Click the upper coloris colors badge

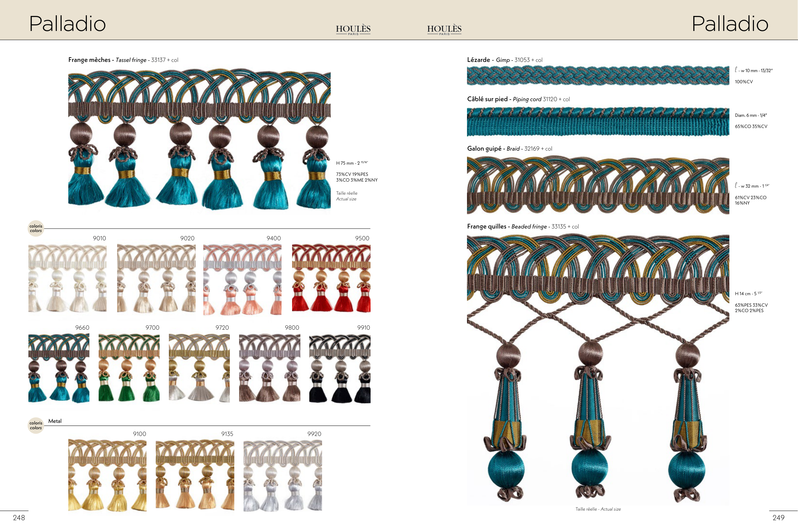pyautogui.click(x=36, y=228)
